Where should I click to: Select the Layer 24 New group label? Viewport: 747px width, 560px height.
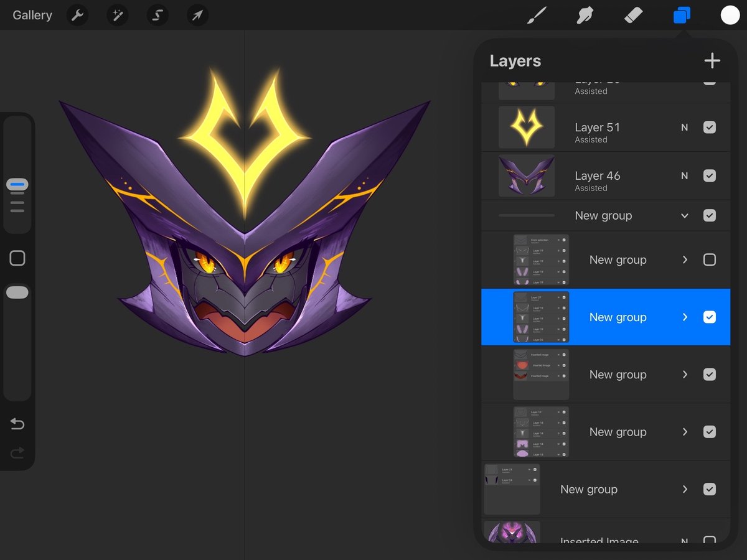point(589,489)
